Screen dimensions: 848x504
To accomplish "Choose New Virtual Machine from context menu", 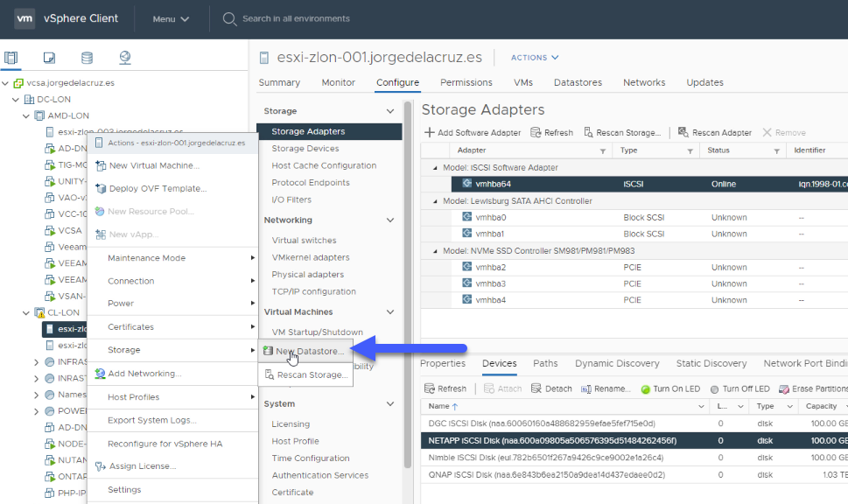I will (154, 165).
